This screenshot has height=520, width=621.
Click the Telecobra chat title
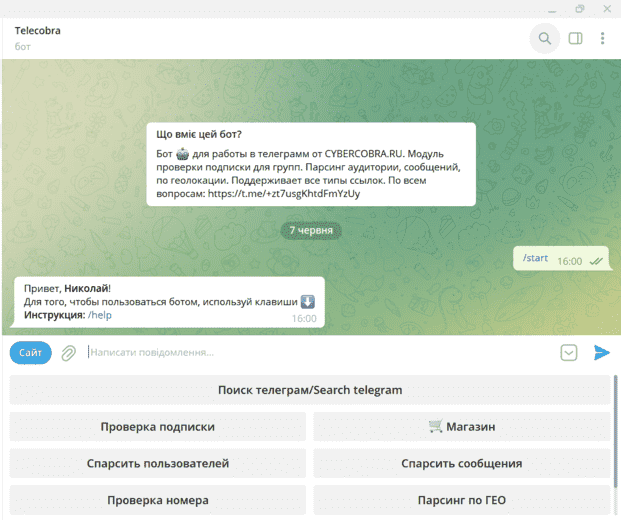click(38, 30)
